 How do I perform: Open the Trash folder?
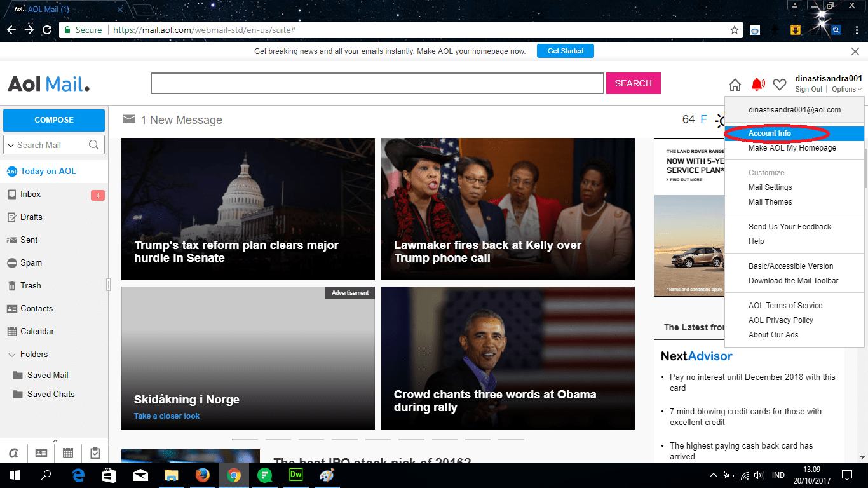click(x=31, y=286)
